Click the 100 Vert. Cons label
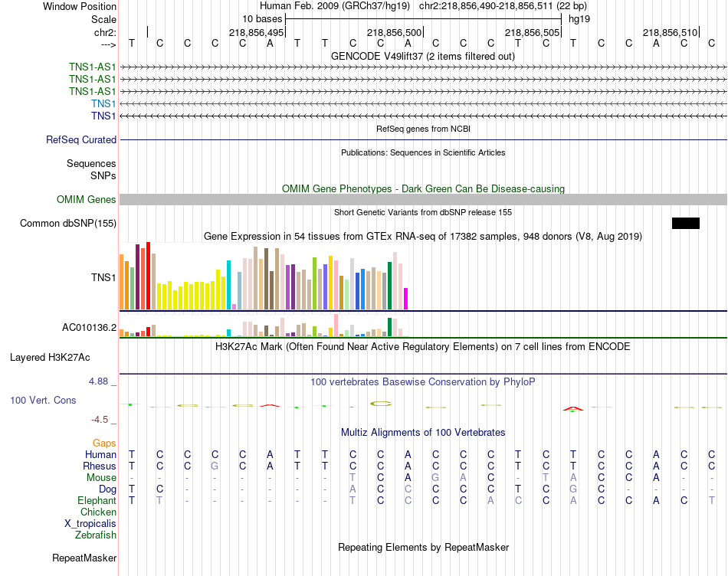 43,400
